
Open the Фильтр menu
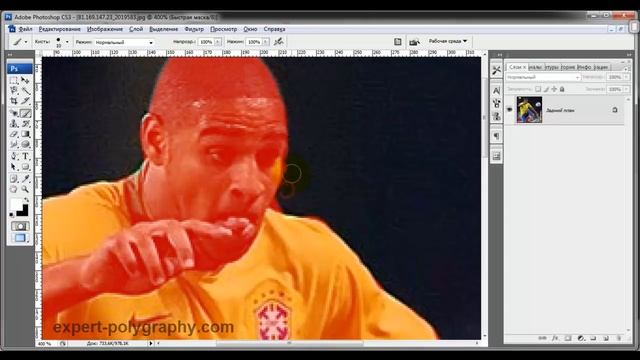click(x=194, y=29)
